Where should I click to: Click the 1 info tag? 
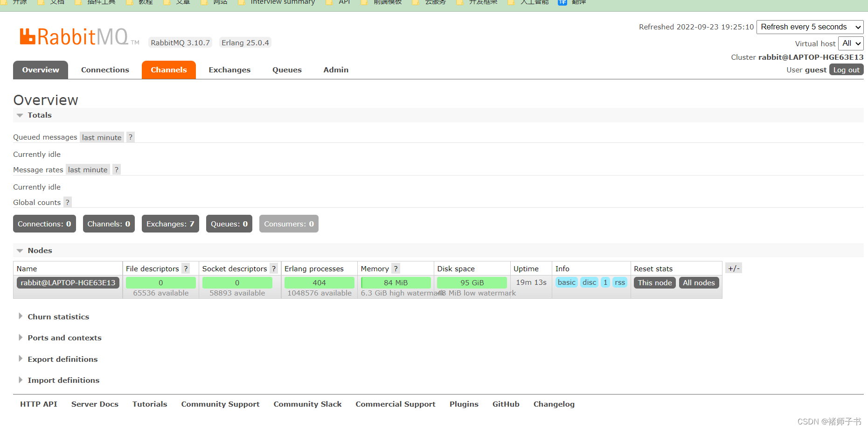605,282
